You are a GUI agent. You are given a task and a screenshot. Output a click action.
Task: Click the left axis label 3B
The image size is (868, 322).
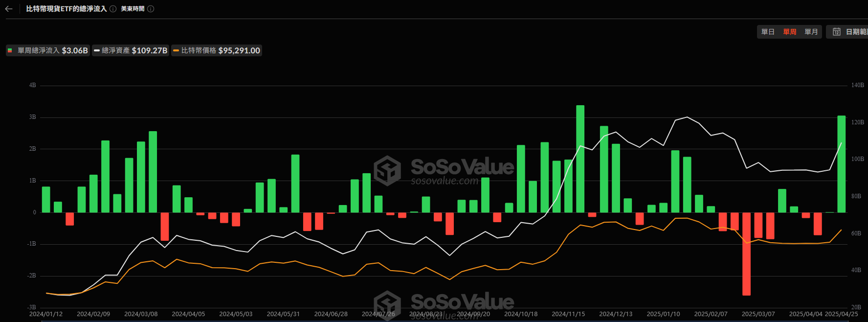[x=32, y=117]
